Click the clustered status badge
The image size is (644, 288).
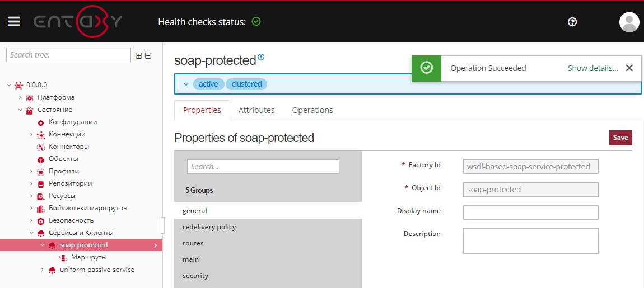(246, 84)
